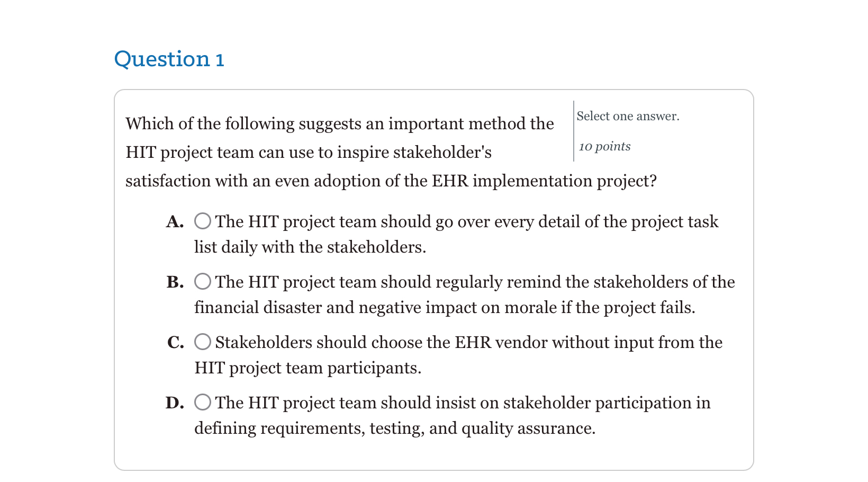Select the radio button for answer B
Viewport: 868px width, 482px height.
(202, 281)
